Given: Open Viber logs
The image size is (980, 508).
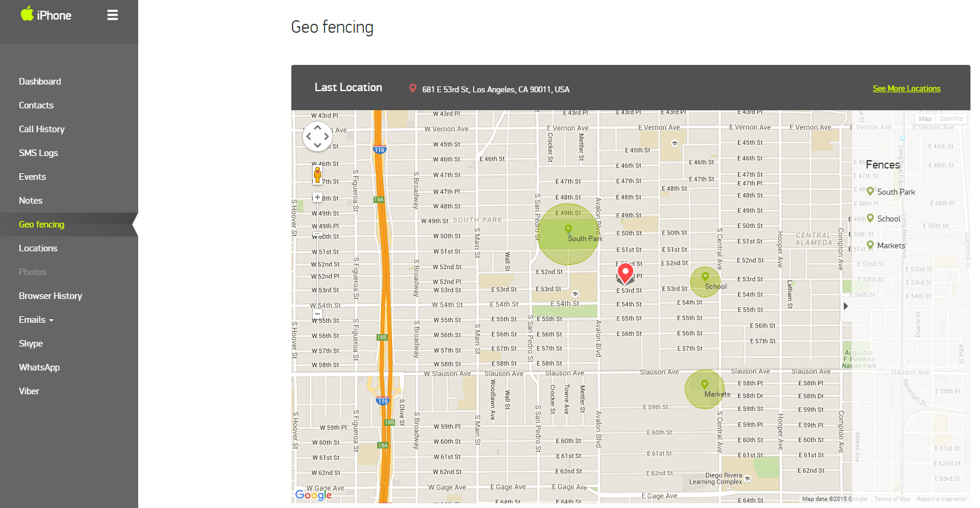Looking at the screenshot, I should point(29,391).
